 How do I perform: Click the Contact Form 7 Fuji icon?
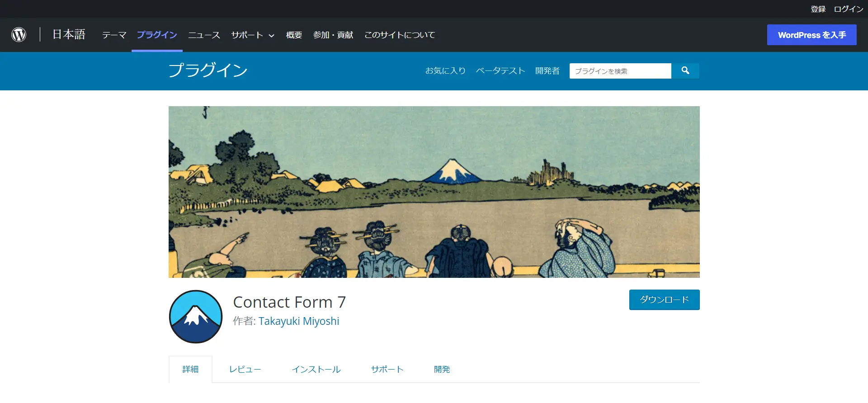click(196, 317)
